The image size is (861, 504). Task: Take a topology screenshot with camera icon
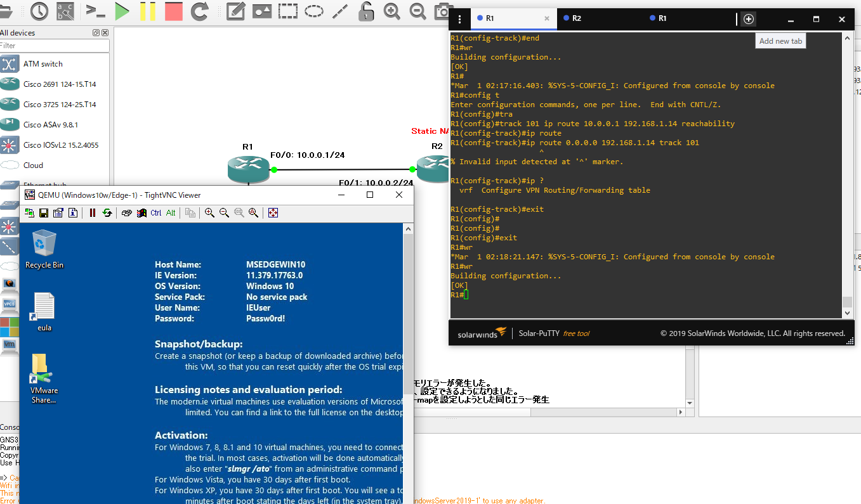point(442,10)
